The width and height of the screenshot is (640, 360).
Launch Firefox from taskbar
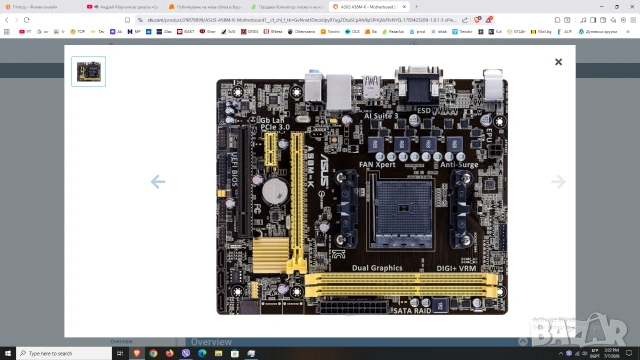click(x=169, y=353)
